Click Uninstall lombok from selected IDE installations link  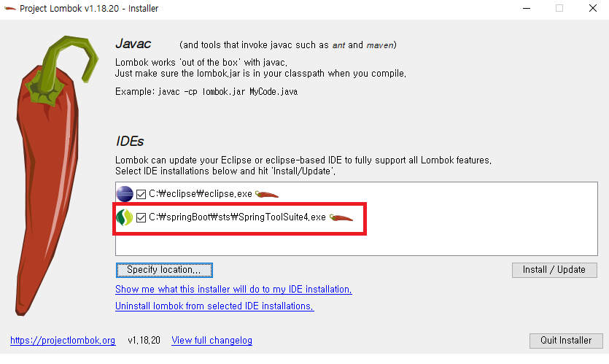(x=214, y=306)
